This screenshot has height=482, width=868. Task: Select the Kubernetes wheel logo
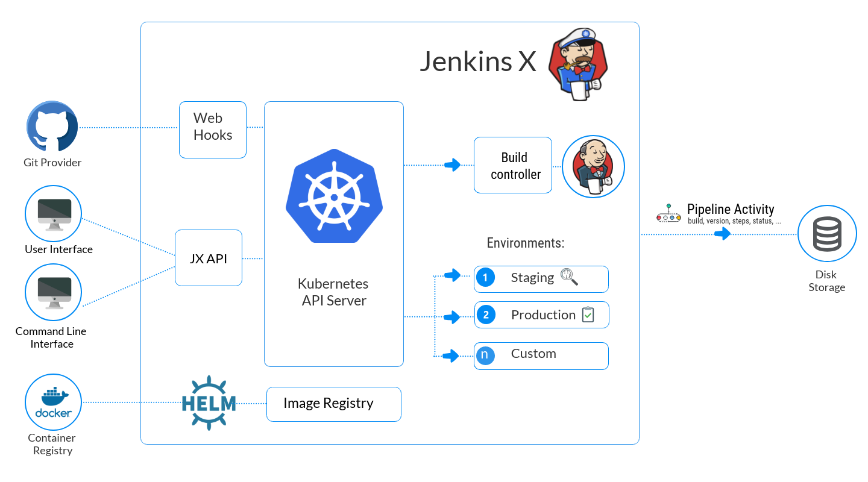333,197
